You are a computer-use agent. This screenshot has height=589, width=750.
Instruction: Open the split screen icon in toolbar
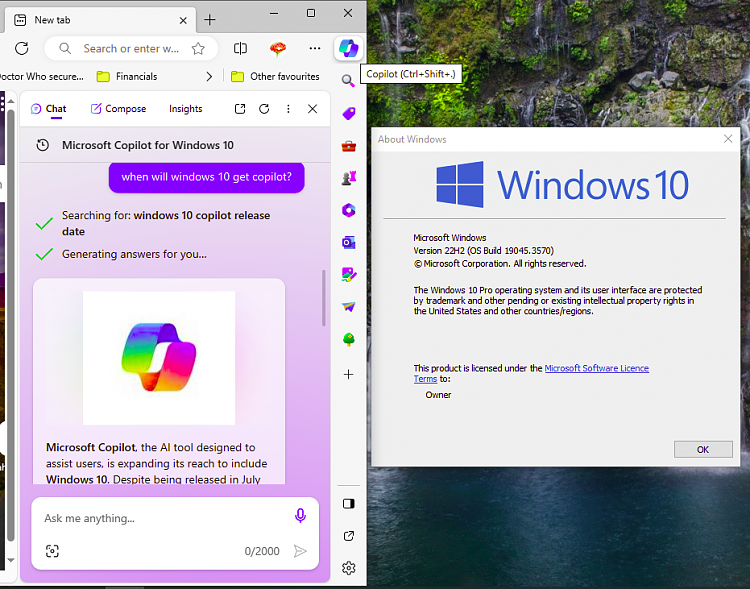coord(241,48)
